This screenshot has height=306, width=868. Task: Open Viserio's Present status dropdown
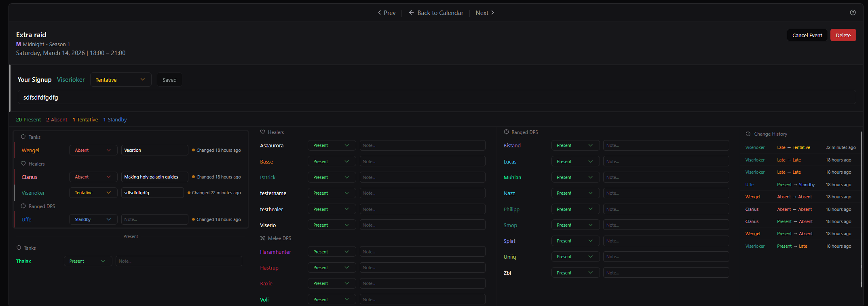332,225
